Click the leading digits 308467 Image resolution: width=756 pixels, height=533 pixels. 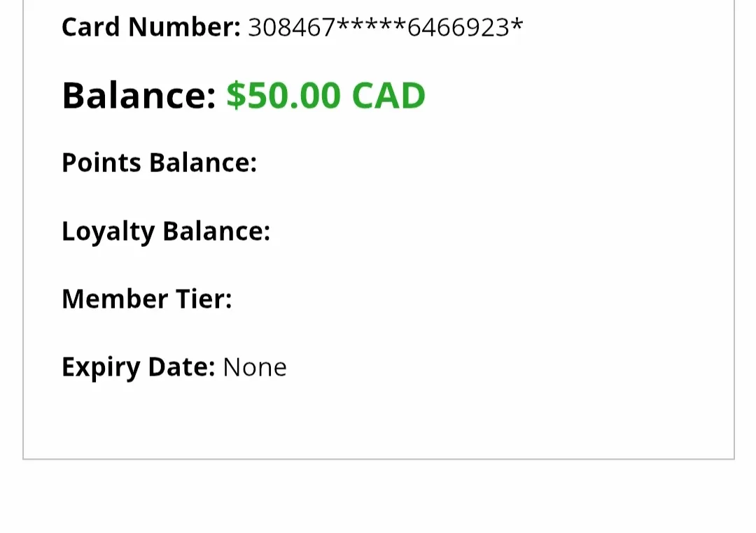coord(292,28)
